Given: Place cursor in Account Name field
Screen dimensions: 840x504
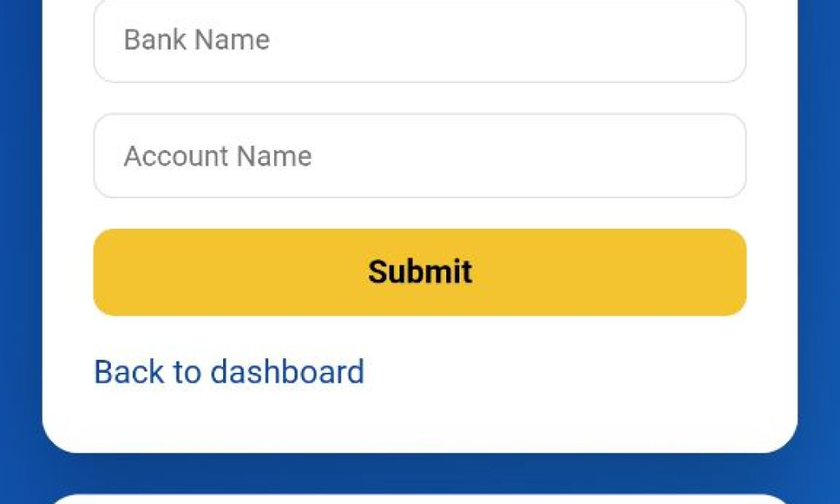Looking at the screenshot, I should pos(420,156).
